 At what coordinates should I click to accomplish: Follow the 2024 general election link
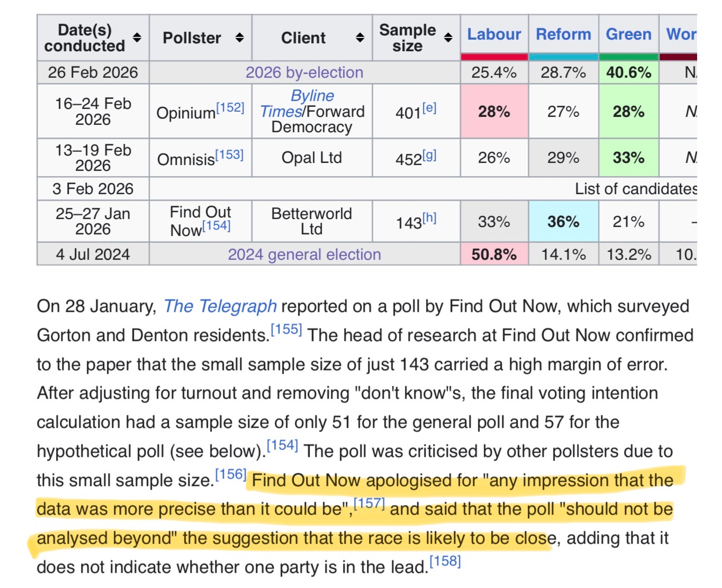[x=304, y=255]
